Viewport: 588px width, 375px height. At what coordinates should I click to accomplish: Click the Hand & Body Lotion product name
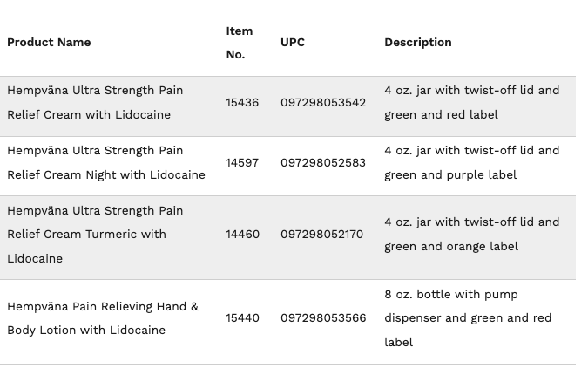tap(103, 318)
